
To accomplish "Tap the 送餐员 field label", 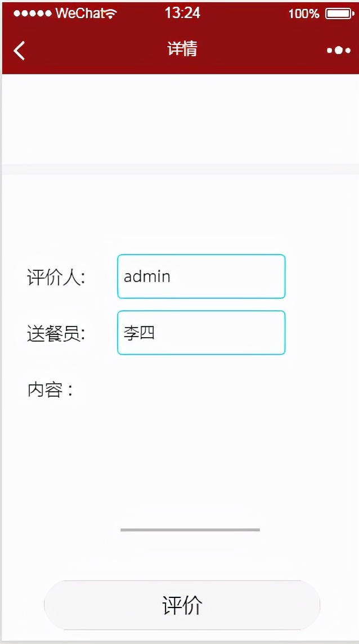I will (55, 333).
